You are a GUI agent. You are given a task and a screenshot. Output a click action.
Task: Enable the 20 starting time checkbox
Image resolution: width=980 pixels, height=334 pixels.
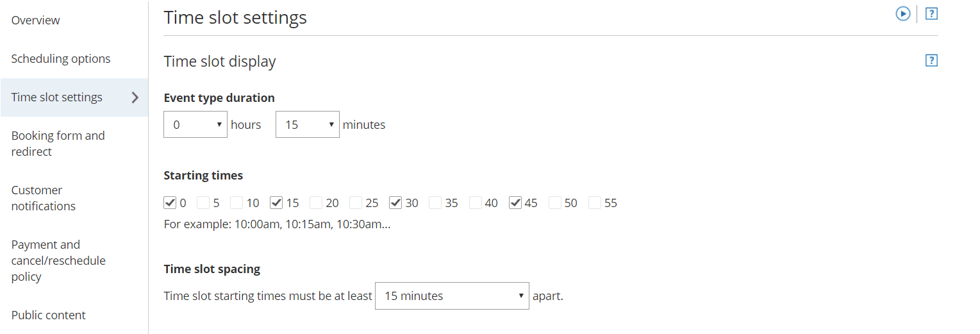coord(316,203)
